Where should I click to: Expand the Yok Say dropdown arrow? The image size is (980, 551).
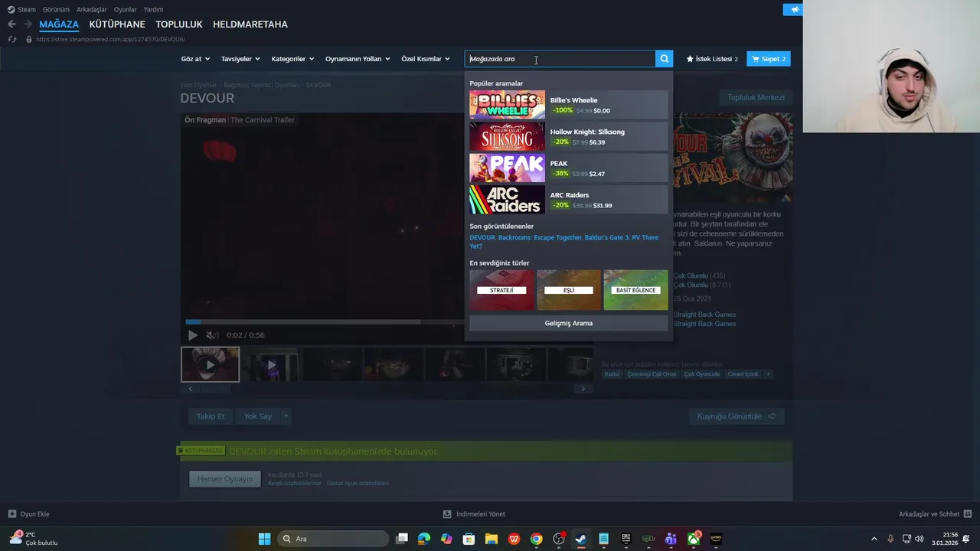286,416
